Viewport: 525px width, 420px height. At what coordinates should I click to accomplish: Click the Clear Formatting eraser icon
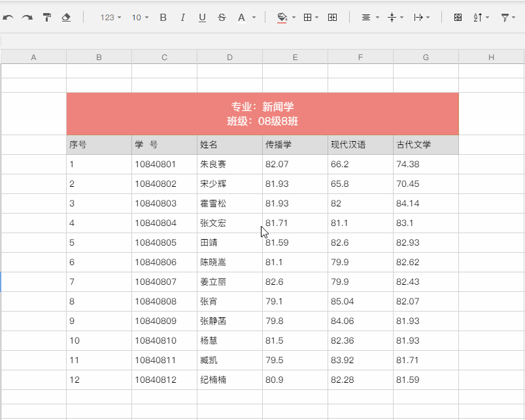tap(66, 18)
